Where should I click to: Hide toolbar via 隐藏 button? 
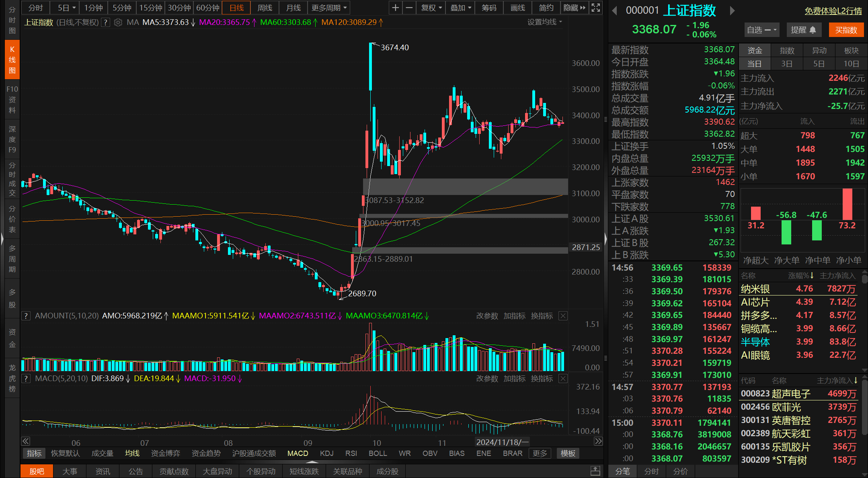coord(574,8)
